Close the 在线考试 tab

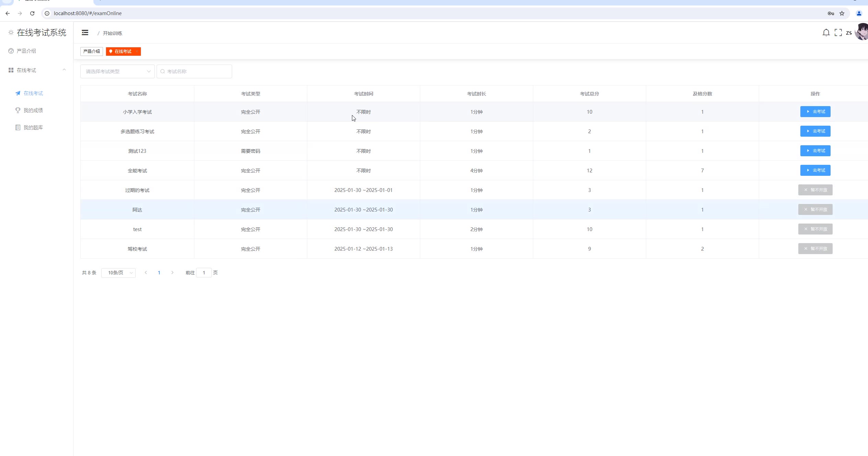137,52
